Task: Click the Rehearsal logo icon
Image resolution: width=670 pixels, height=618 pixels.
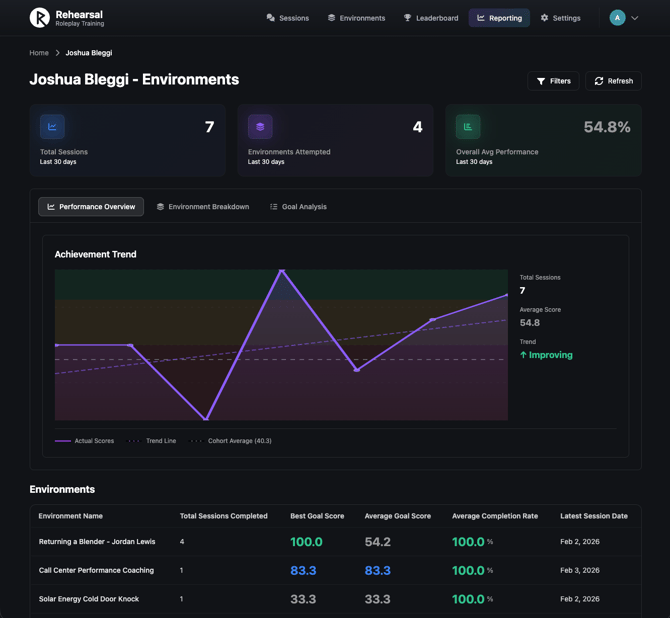Action: coord(40,17)
